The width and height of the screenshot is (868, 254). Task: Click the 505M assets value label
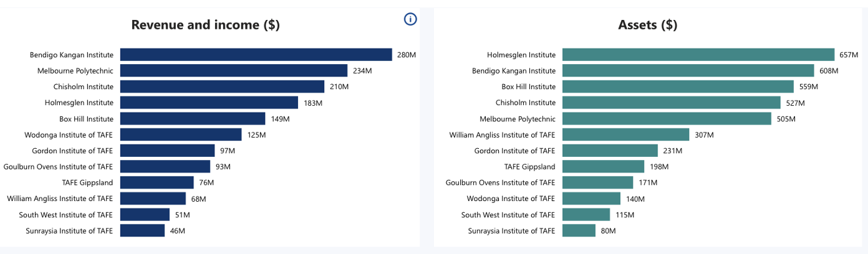tap(786, 118)
